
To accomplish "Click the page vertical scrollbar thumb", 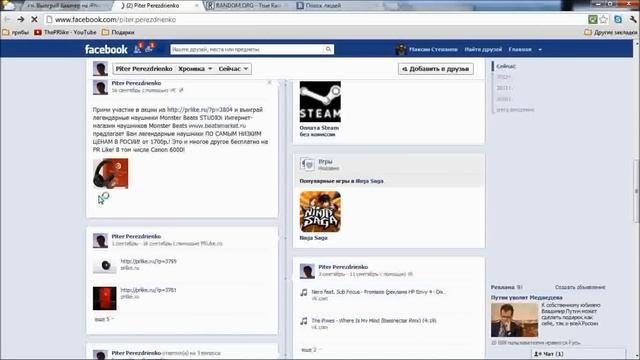I will pos(636,191).
